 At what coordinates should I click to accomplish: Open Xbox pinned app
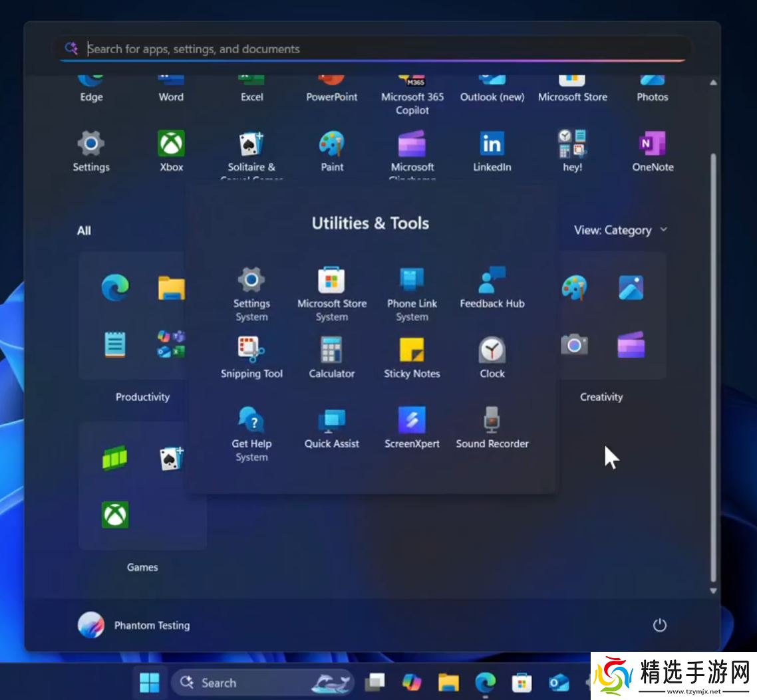[x=171, y=151]
